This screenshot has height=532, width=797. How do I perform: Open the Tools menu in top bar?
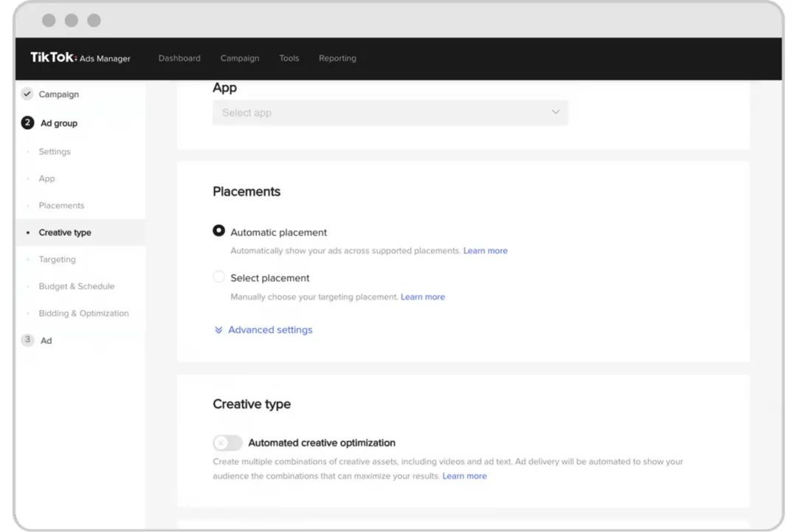[289, 58]
